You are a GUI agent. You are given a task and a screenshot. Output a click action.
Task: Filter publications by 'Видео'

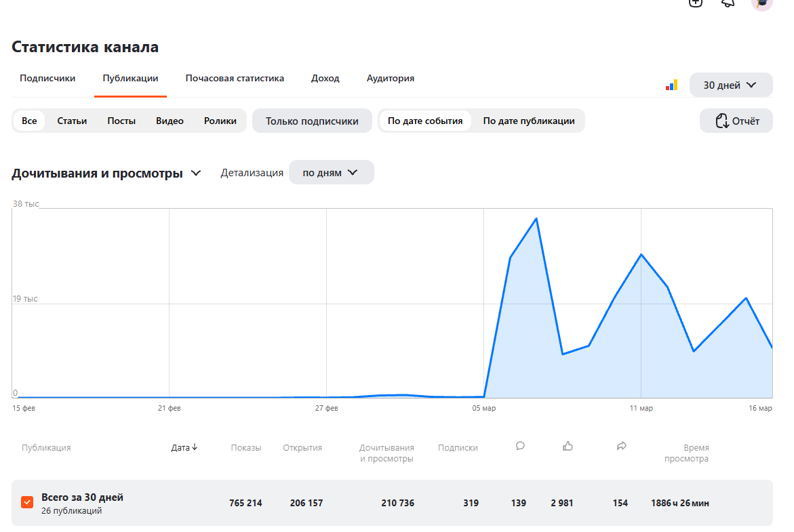pyautogui.click(x=170, y=121)
